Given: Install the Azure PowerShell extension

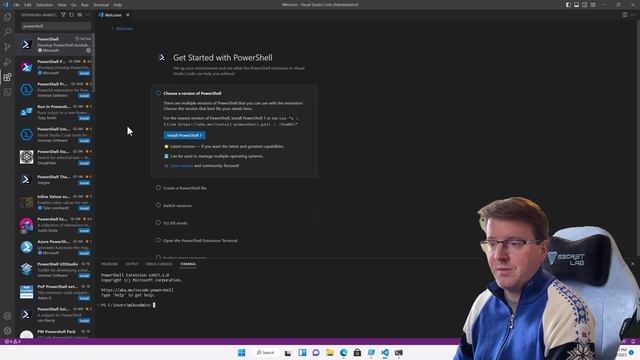Looking at the screenshot, I should pos(84,253).
